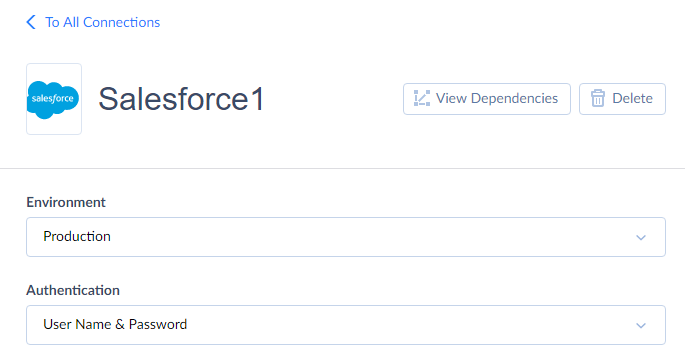Click the Salesforce1 connection title

(181, 99)
